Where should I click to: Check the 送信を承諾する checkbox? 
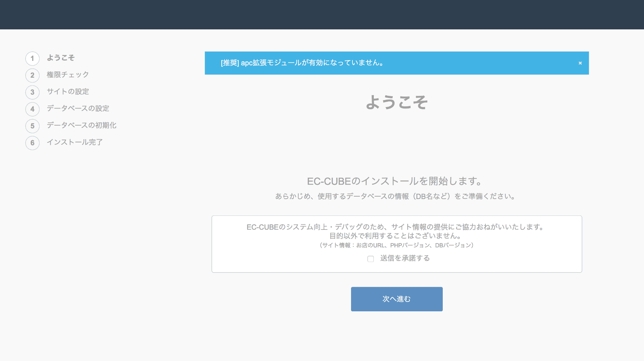(x=371, y=259)
